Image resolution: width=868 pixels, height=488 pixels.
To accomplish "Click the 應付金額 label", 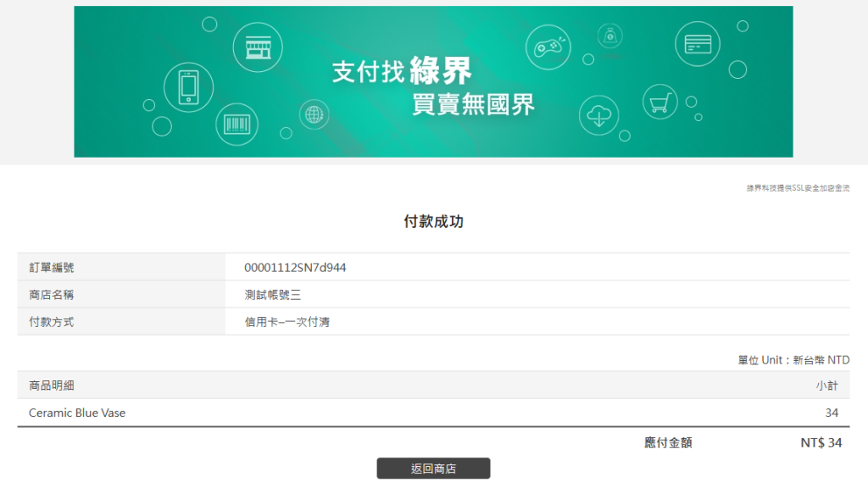I will tap(668, 442).
